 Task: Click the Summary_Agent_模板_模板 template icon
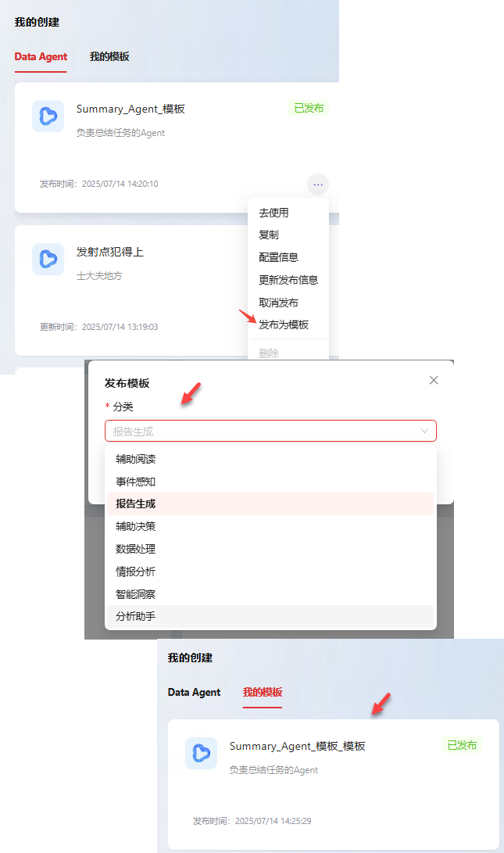(x=201, y=753)
